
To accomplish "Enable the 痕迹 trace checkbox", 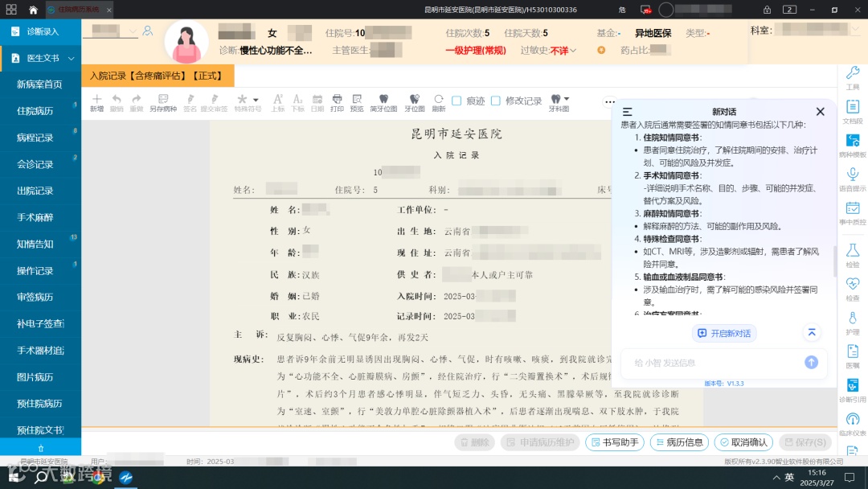I will (x=457, y=101).
